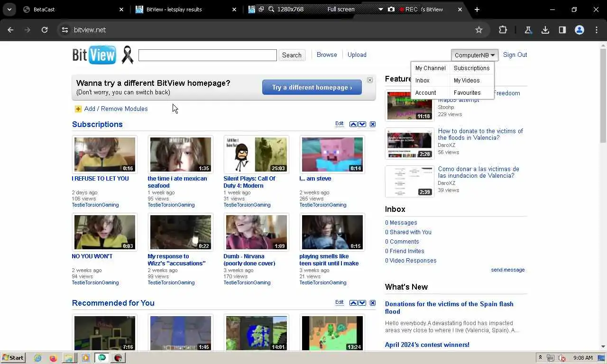
Task: Click the site information icon in address bar
Action: pyautogui.click(x=65, y=30)
